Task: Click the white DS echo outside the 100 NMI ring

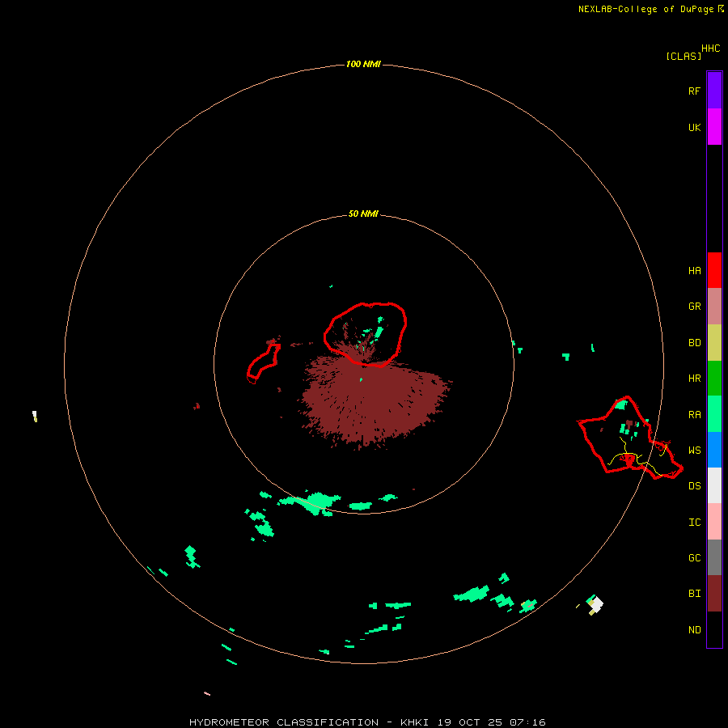Action: [x=595, y=604]
